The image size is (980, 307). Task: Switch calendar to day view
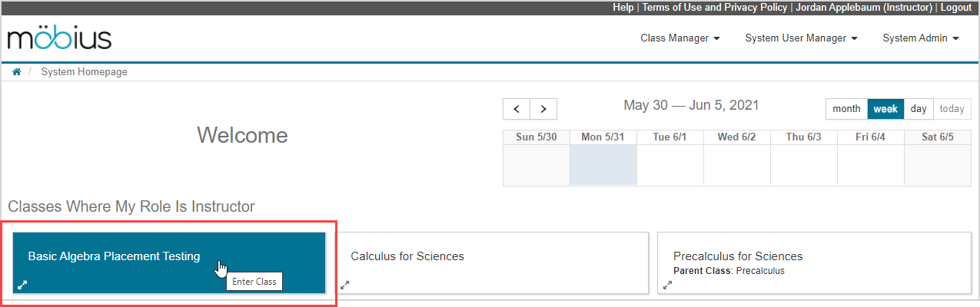point(919,109)
